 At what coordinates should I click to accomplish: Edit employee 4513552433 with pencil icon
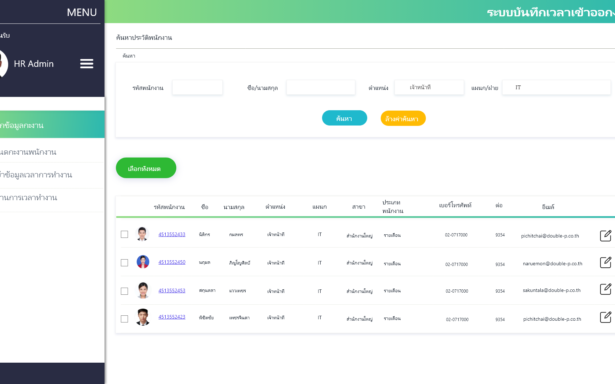click(x=605, y=235)
